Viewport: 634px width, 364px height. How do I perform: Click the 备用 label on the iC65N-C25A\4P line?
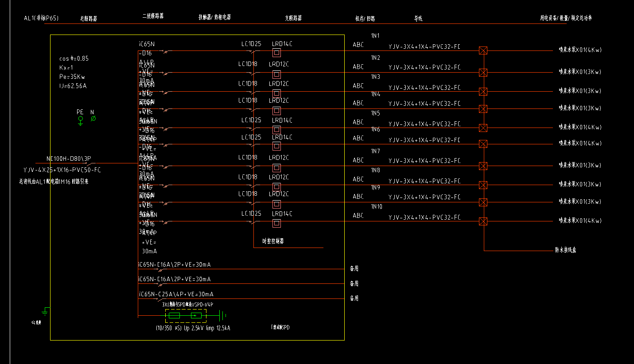point(354,298)
